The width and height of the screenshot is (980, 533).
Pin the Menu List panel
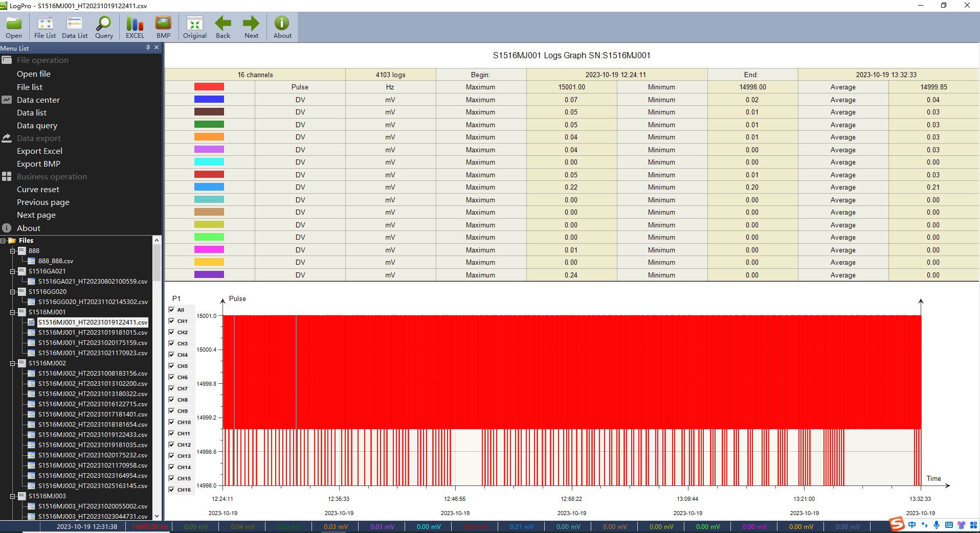[x=148, y=48]
